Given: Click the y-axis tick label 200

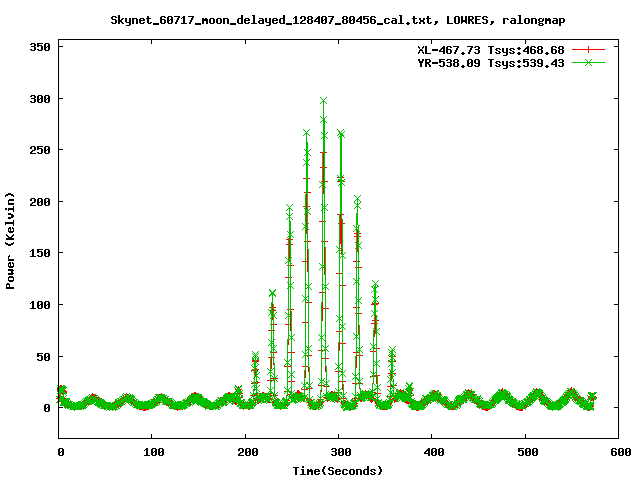Looking at the screenshot, I should [40, 202].
